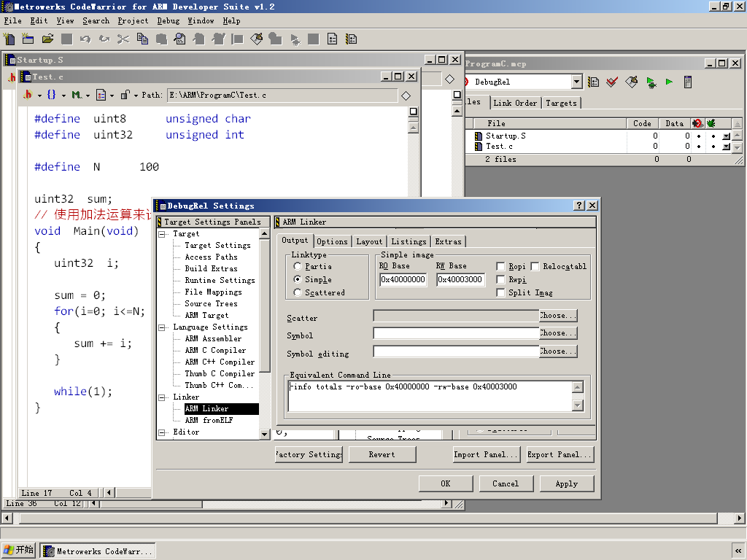This screenshot has width=747, height=560.
Task: Click the Redo arrow icon in main toolbar
Action: click(x=104, y=39)
